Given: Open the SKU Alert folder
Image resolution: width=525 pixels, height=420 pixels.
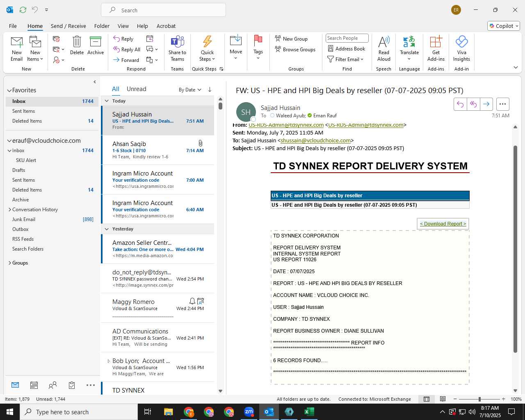Looking at the screenshot, I should click(26, 160).
